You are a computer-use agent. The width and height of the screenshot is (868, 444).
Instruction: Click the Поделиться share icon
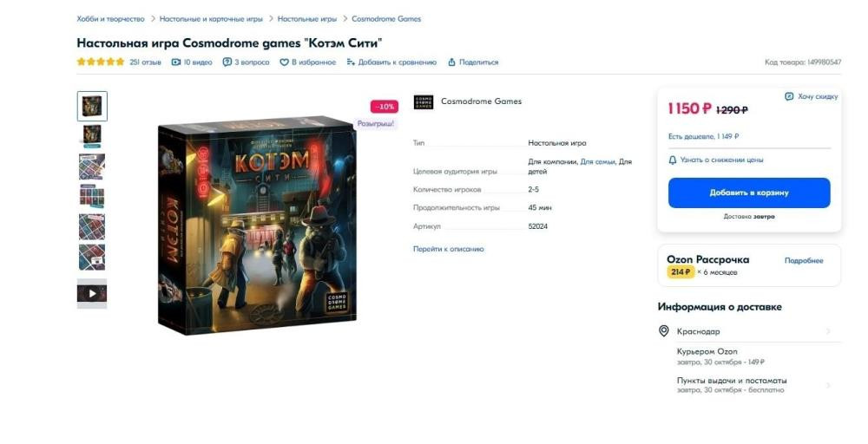point(451,62)
